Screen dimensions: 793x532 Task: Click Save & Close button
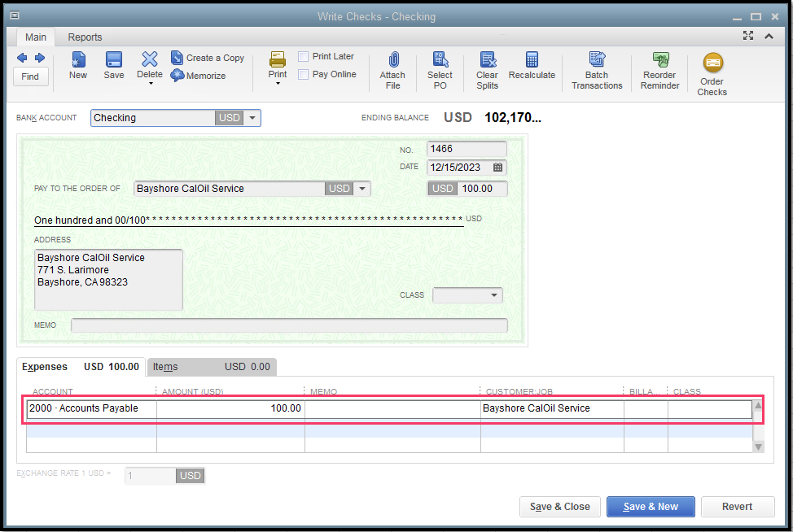[560, 506]
